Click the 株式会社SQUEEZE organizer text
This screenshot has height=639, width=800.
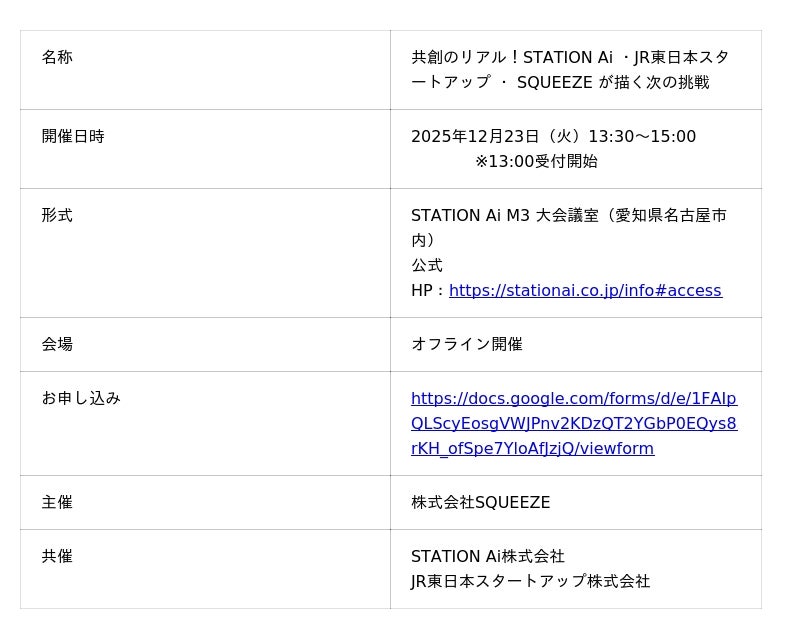[480, 503]
